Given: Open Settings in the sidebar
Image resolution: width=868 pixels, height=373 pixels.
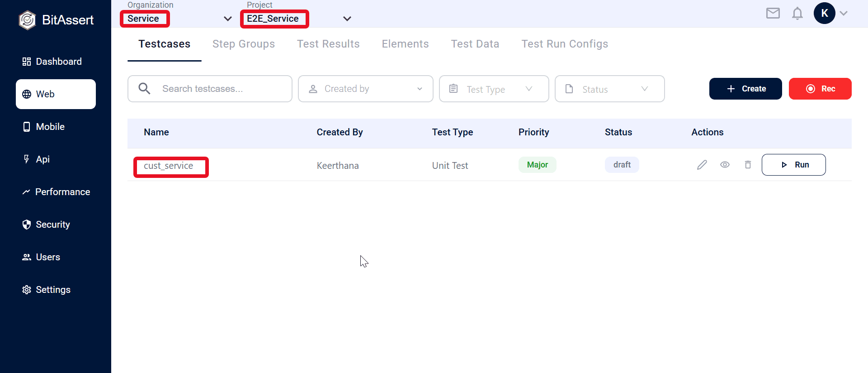Looking at the screenshot, I should [x=56, y=290].
